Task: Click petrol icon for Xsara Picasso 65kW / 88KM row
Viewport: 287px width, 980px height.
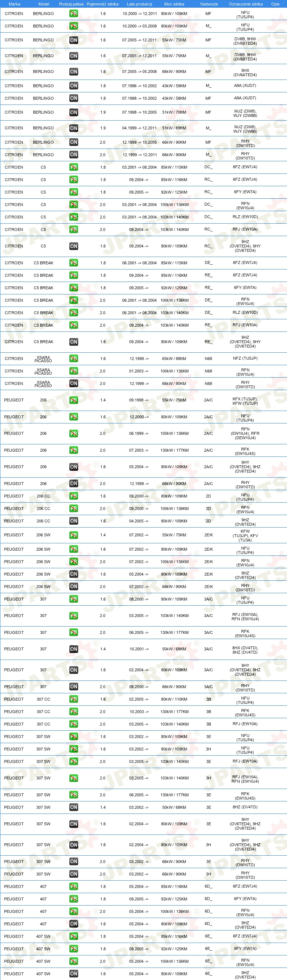Action: click(x=73, y=358)
